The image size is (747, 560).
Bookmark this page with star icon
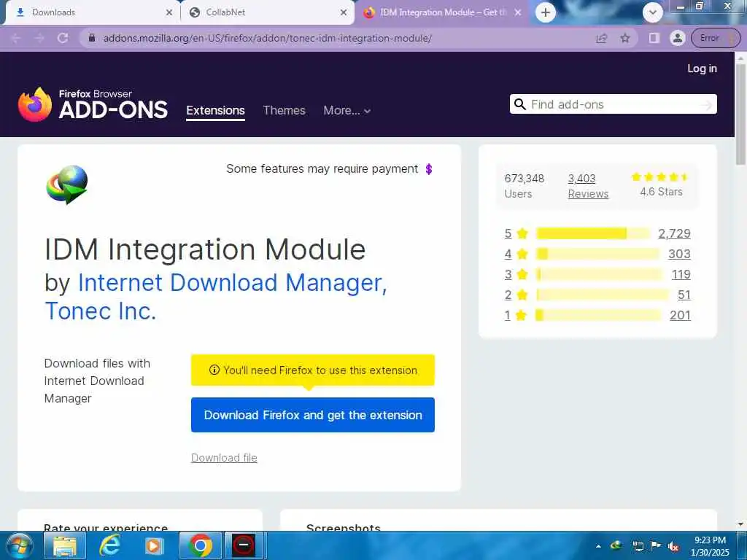625,38
